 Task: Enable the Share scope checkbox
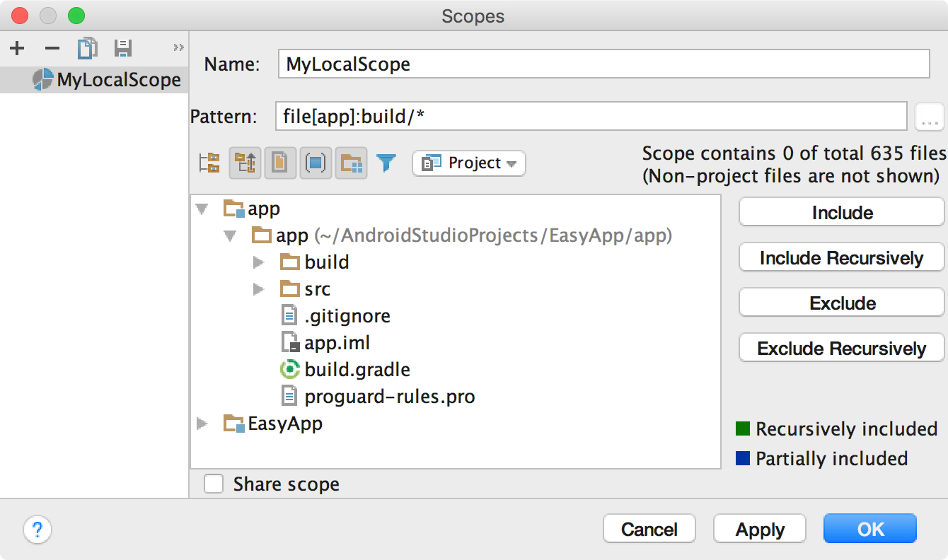click(x=213, y=484)
